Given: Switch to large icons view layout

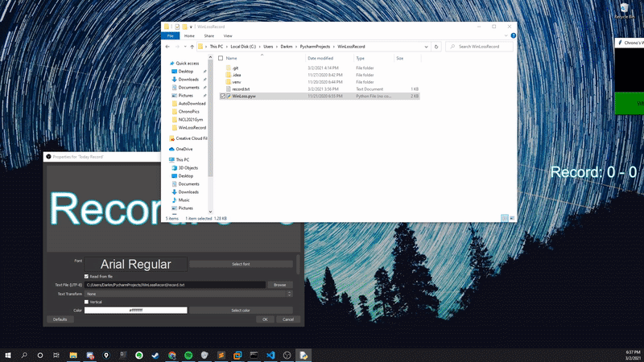Looking at the screenshot, I should click(512, 218).
